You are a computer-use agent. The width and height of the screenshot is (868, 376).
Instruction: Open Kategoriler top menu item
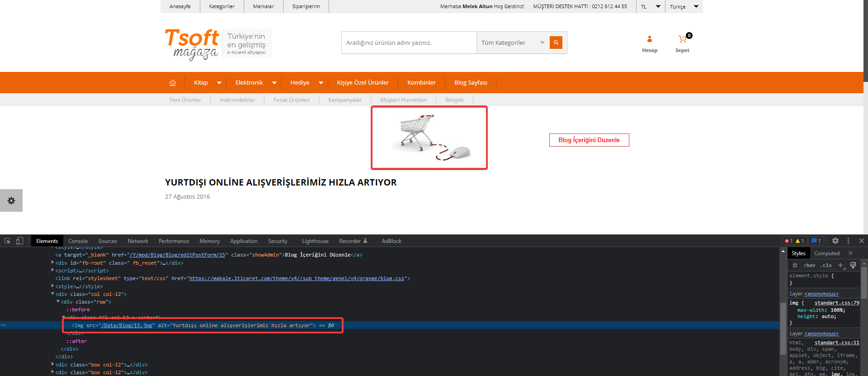(222, 6)
